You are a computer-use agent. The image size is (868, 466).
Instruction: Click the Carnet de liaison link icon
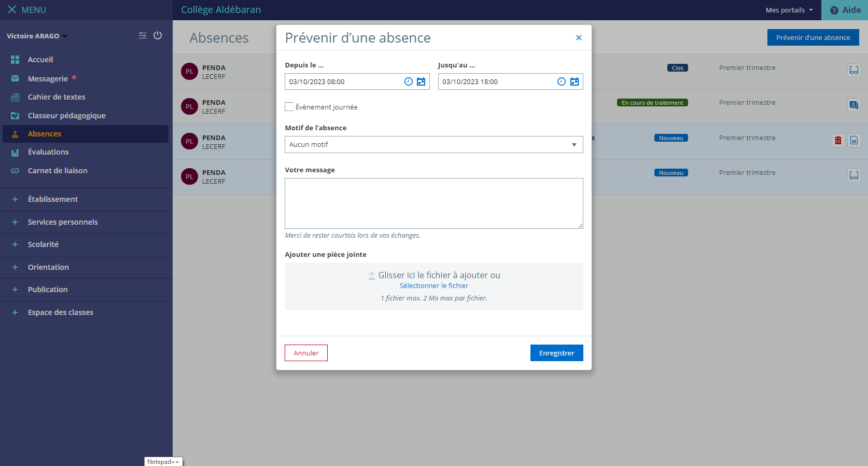click(15, 171)
